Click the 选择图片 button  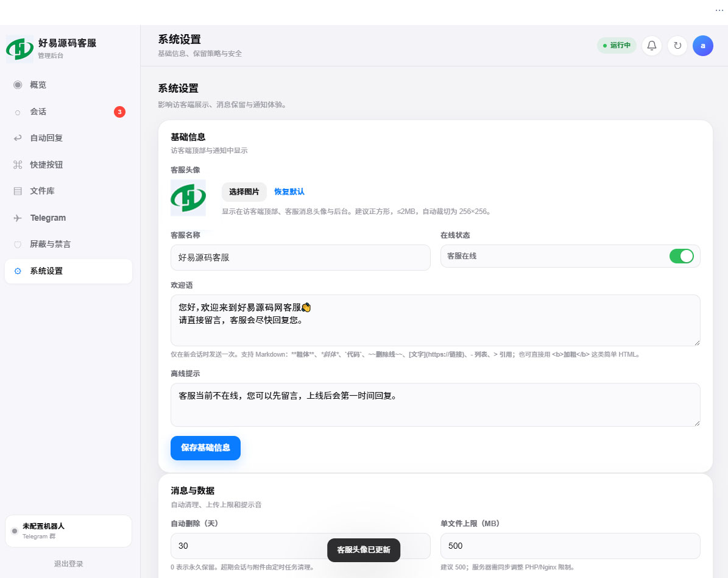coord(244,192)
